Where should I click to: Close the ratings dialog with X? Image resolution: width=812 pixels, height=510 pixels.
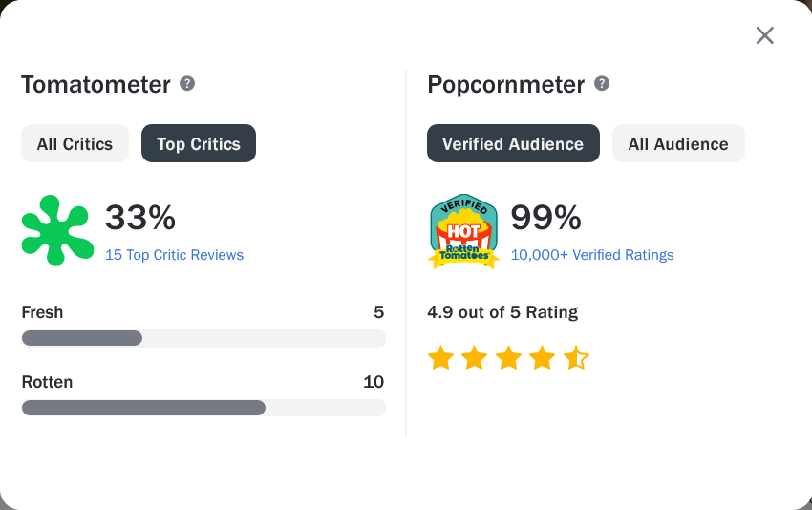(x=764, y=35)
